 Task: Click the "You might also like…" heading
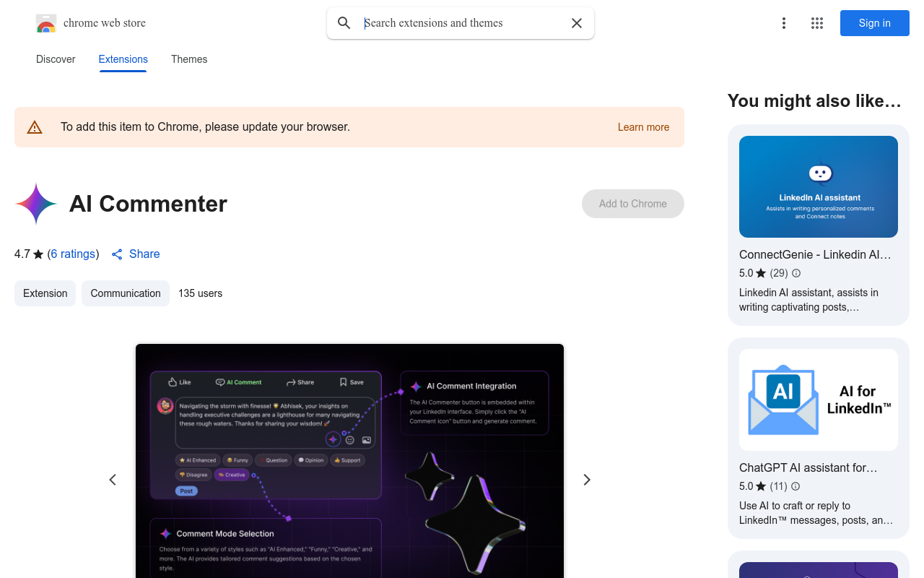pyautogui.click(x=814, y=101)
